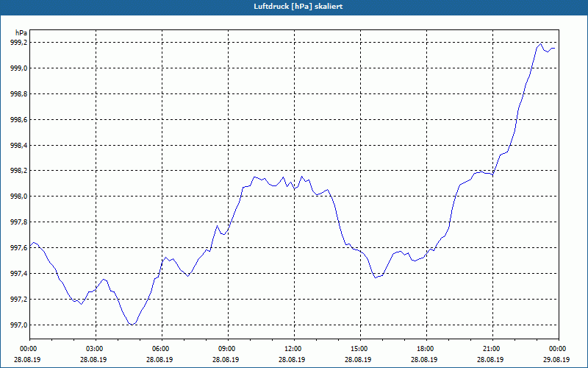The width and height of the screenshot is (588, 368).
Task: Click the 15:00 time axis label
Action: pos(360,349)
